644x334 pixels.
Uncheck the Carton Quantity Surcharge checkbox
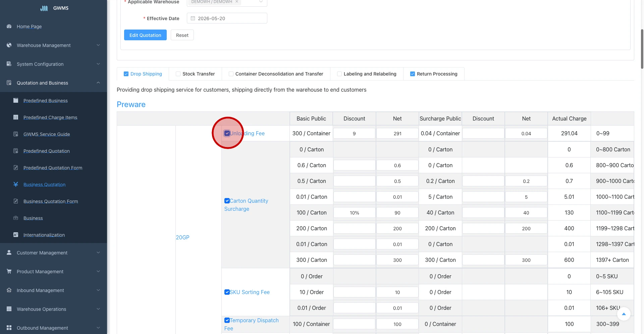227,201
